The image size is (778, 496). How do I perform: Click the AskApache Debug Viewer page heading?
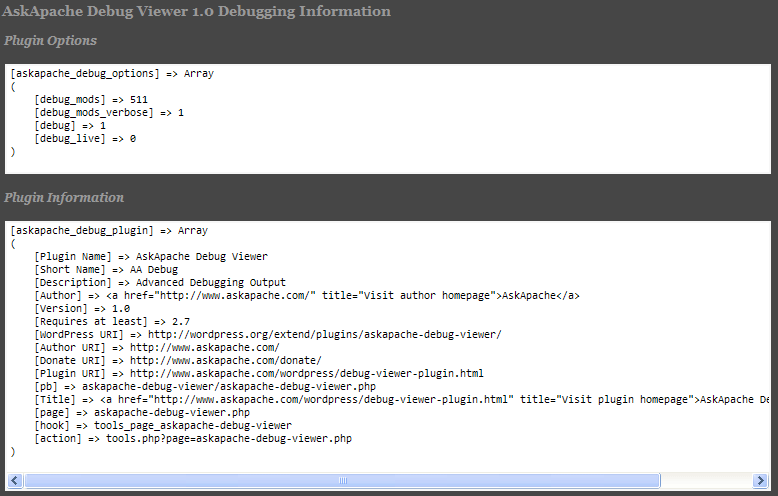(x=197, y=12)
